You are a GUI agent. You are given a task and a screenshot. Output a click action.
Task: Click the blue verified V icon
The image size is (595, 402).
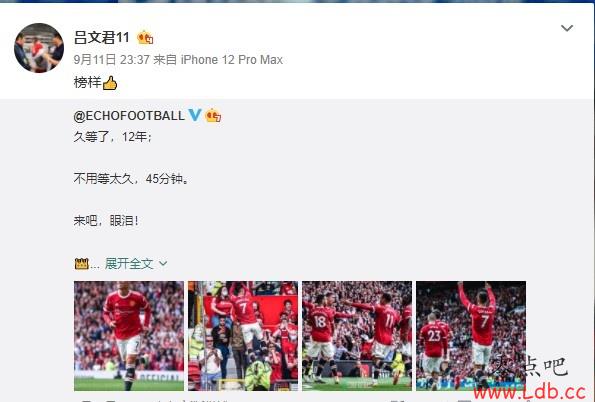click(x=195, y=115)
